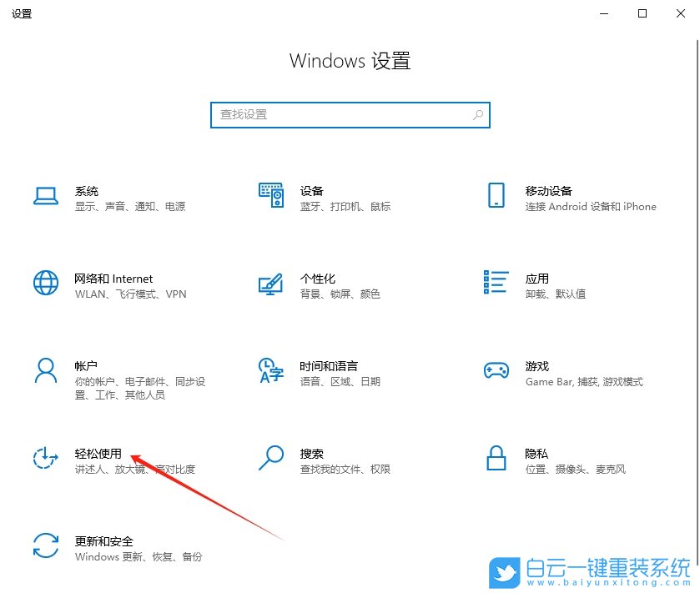Click the 个性化 paintbrush icon
Screen dimensions: 700x593
pos(270,284)
